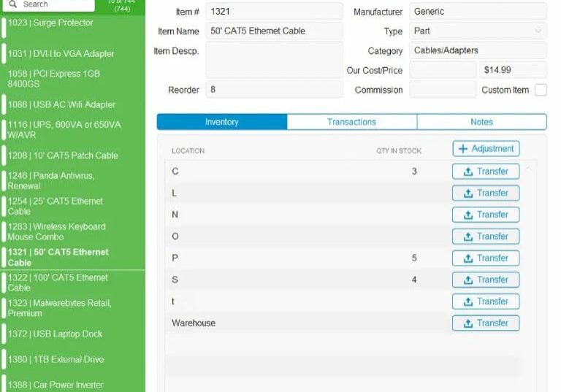Click the Item # field with 1321

point(274,12)
